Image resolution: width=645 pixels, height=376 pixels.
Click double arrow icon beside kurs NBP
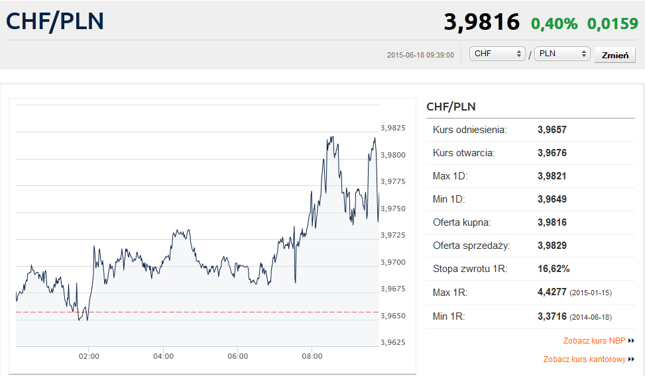click(631, 341)
